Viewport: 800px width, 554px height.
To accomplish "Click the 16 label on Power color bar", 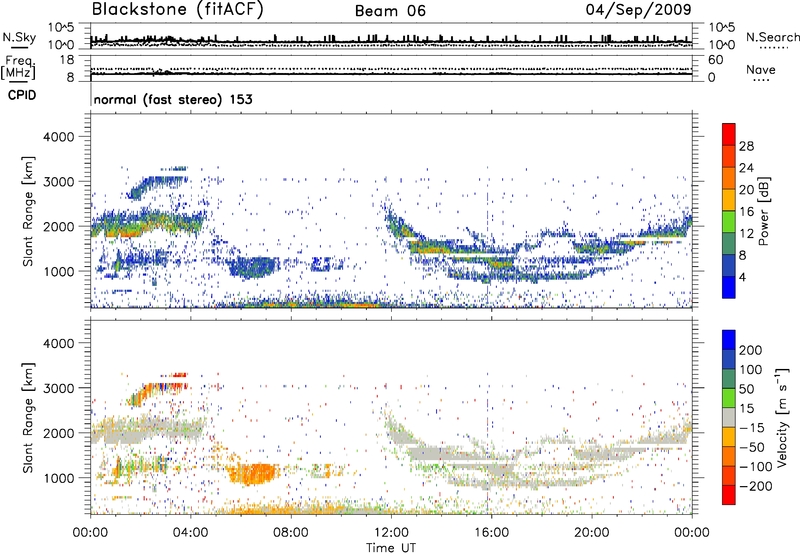I will [746, 212].
